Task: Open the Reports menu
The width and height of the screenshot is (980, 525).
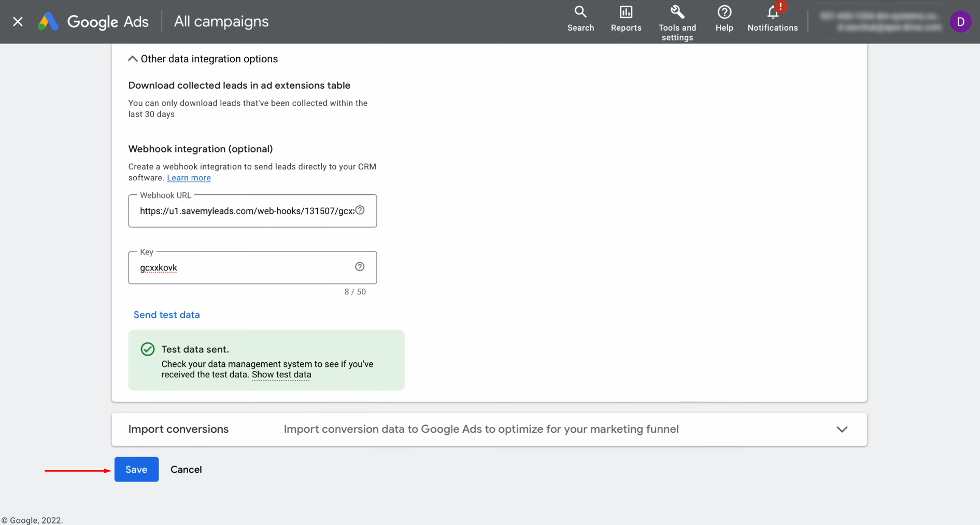Action: coord(626,19)
